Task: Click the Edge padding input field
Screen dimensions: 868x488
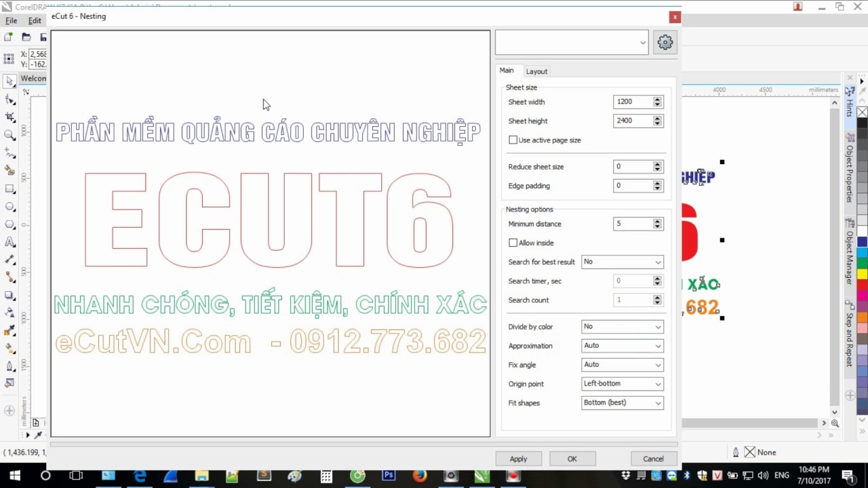Action: pyautogui.click(x=633, y=186)
